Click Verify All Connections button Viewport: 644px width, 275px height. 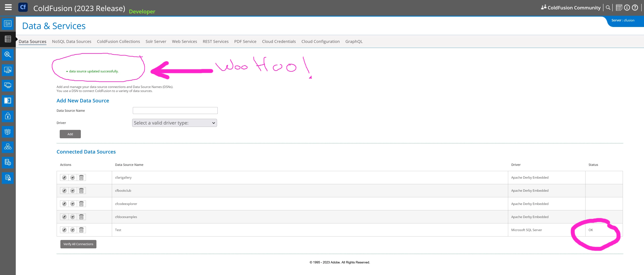click(78, 244)
